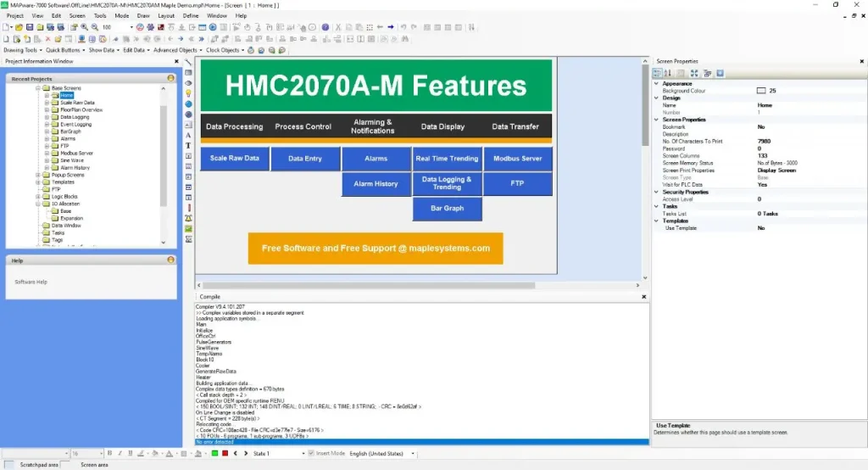The width and height of the screenshot is (868, 470).
Task: Collapse the Base Screens tree node
Action: (38, 88)
